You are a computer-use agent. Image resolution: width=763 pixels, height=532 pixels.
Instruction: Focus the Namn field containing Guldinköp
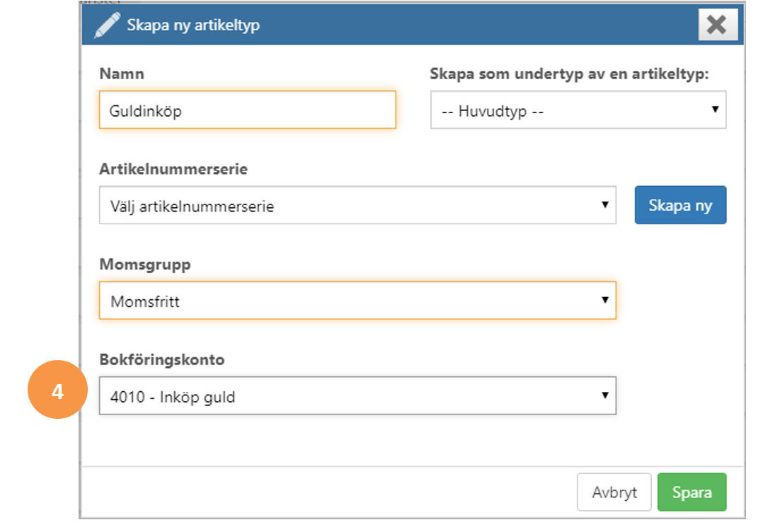(x=247, y=110)
